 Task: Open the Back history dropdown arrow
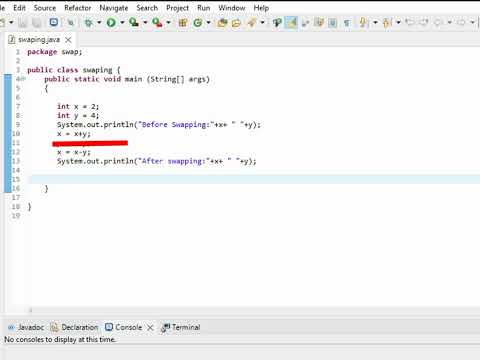point(449,23)
